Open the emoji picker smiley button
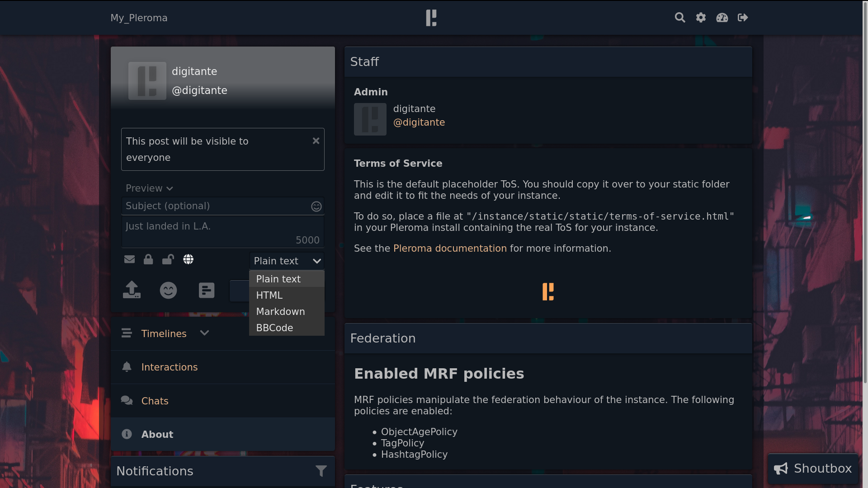 [x=168, y=290]
